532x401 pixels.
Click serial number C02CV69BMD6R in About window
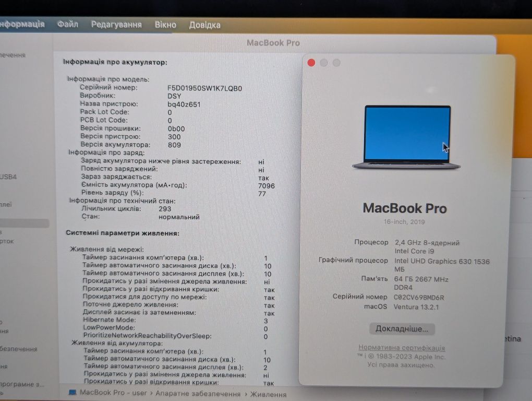click(419, 298)
